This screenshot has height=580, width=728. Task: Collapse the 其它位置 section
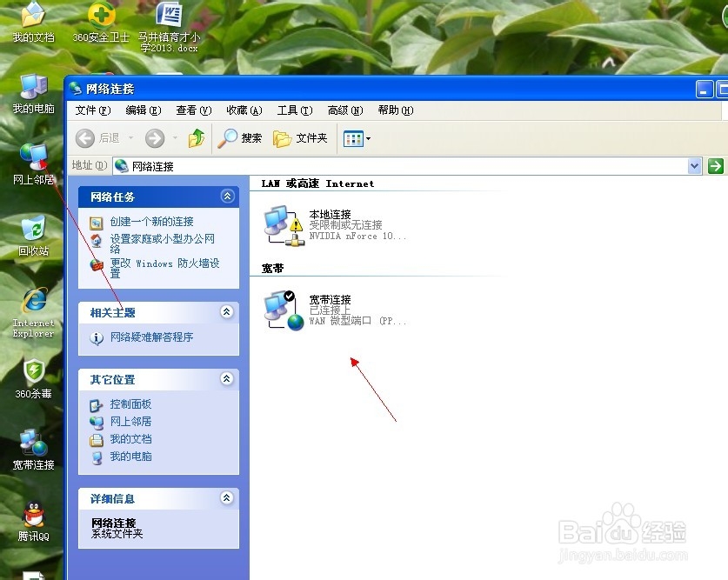point(226,379)
